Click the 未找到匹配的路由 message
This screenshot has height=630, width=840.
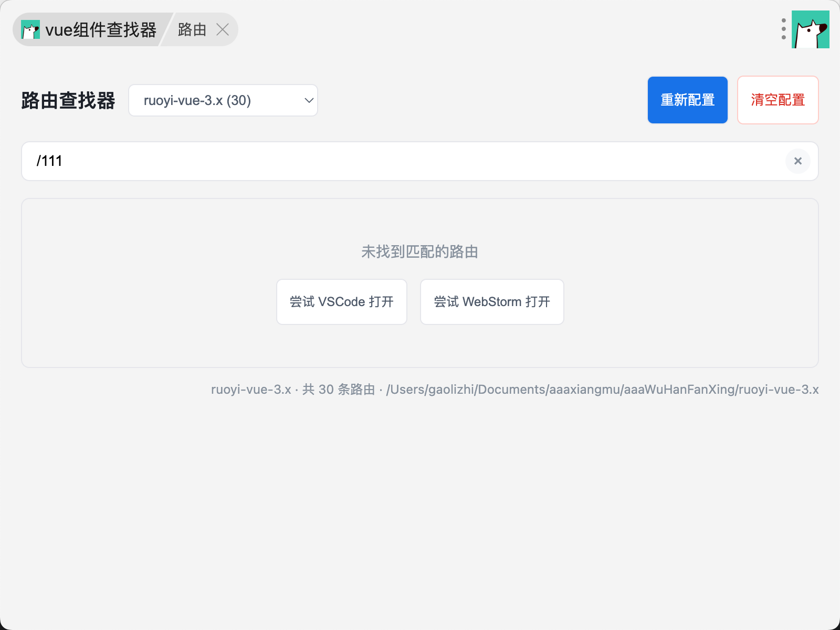tap(419, 251)
